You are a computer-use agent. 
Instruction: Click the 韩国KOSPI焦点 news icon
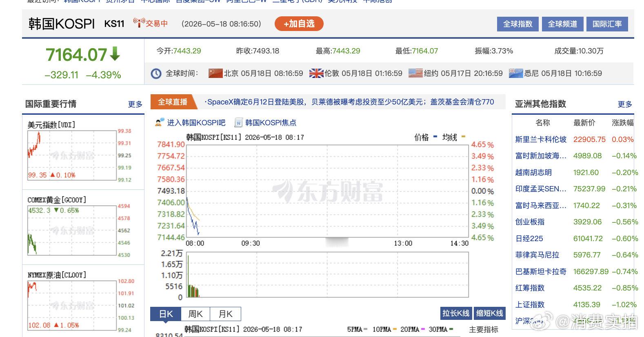(x=239, y=122)
